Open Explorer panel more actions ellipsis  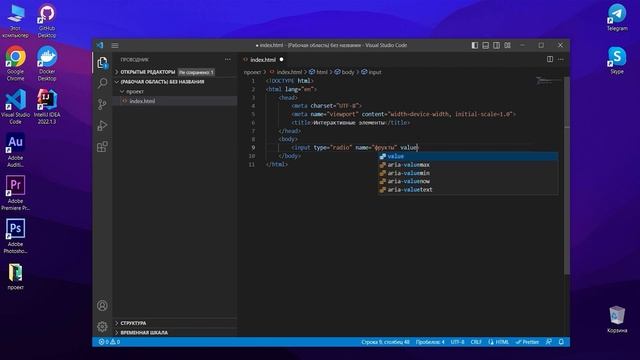coord(228,60)
